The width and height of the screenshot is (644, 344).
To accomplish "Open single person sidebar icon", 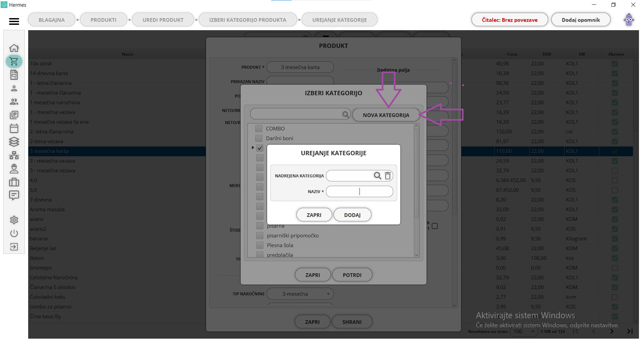I will [x=14, y=88].
